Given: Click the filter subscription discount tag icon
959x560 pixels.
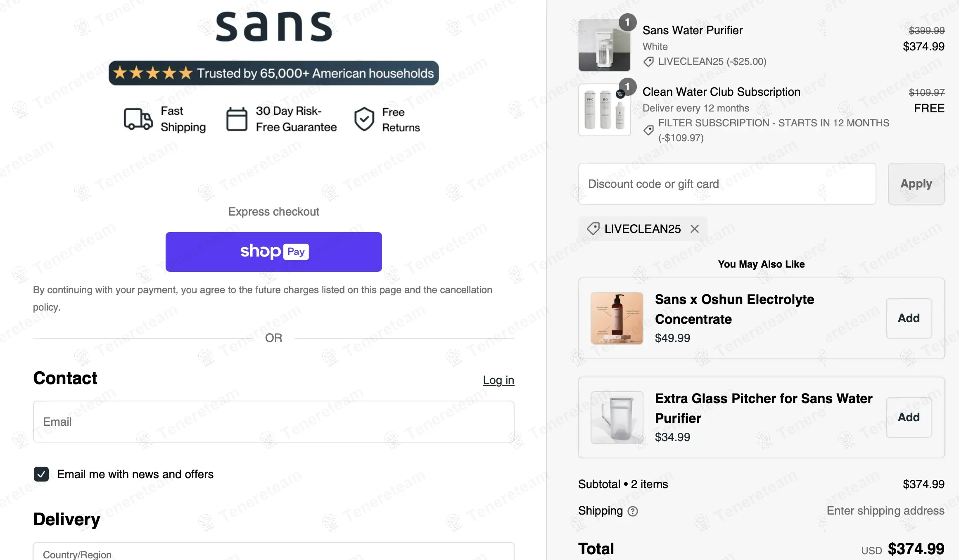Looking at the screenshot, I should click(x=648, y=130).
